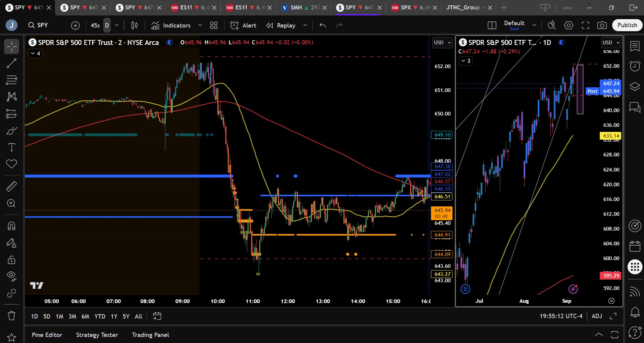The image size is (644, 343).
Task: Open the Strategy Tester tab
Action: [x=97, y=335]
